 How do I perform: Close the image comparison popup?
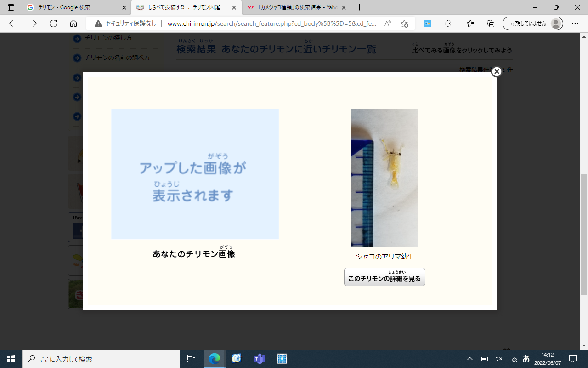(x=496, y=72)
